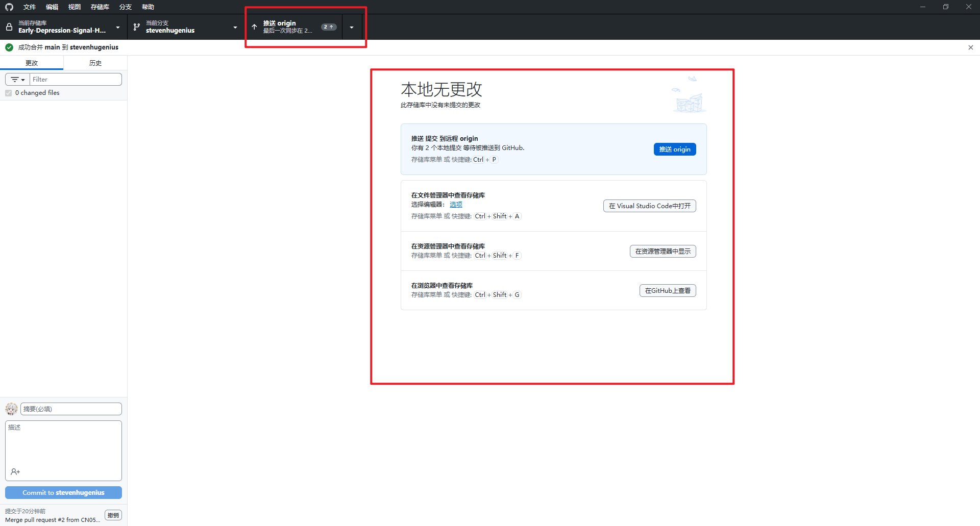Expand the current branch dropdown
The width and height of the screenshot is (980, 526).
[x=235, y=27]
